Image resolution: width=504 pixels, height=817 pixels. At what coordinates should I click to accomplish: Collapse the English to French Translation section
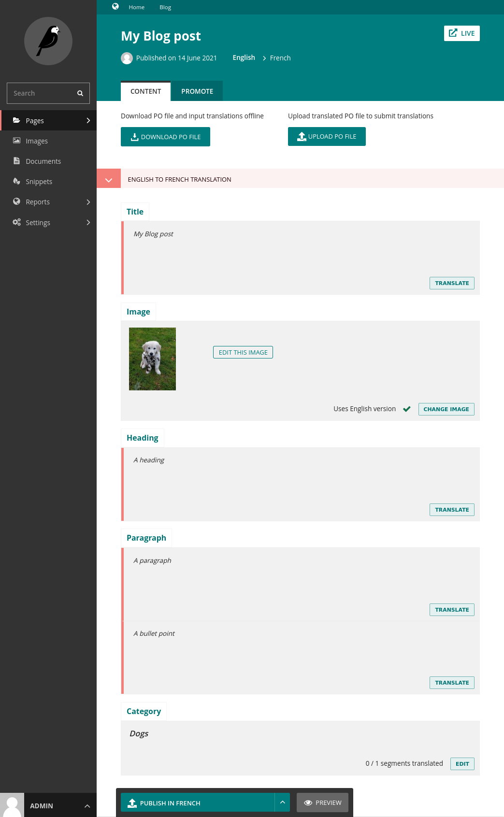(x=109, y=179)
